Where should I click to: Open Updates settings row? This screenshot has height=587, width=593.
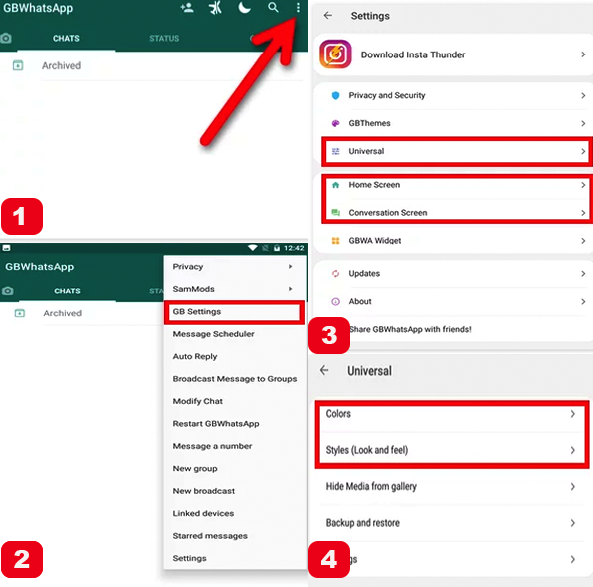point(453,273)
